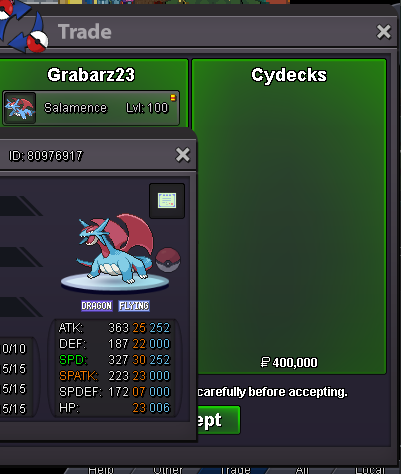This screenshot has width=401, height=474.
Task: Click the DRAGON type badge
Action: [x=97, y=306]
